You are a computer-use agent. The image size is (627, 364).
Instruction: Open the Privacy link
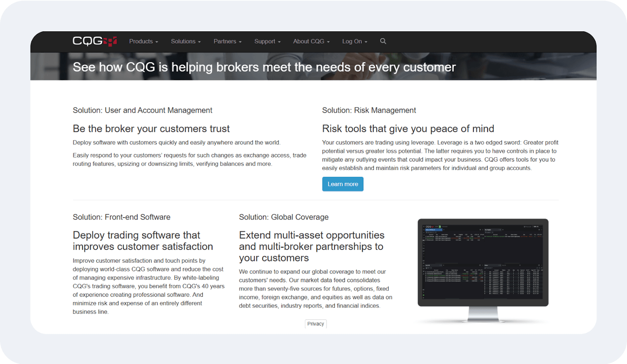(x=315, y=324)
